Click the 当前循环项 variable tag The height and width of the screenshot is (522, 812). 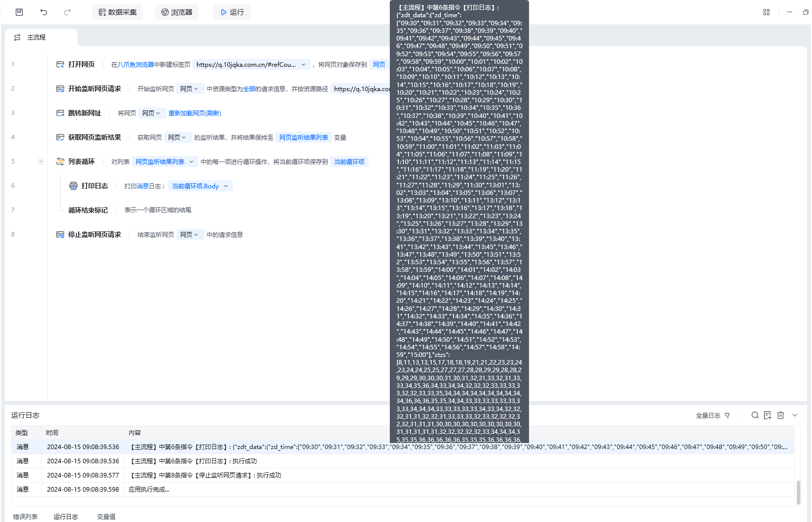point(349,162)
